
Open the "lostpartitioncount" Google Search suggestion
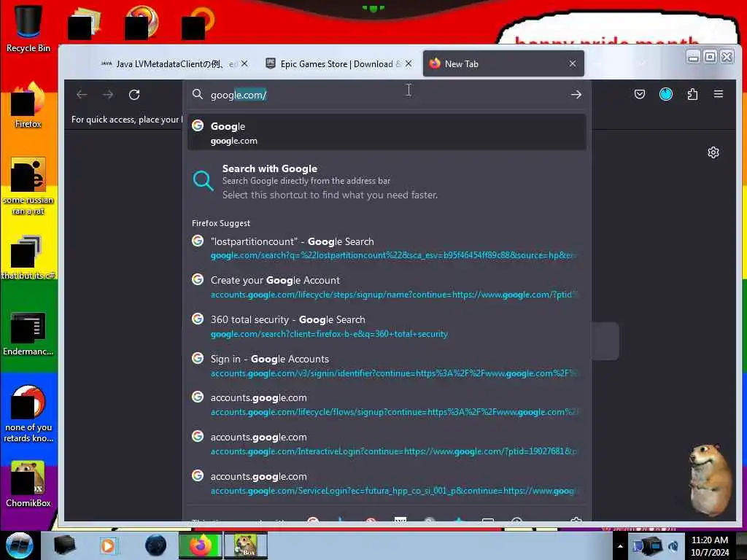387,248
